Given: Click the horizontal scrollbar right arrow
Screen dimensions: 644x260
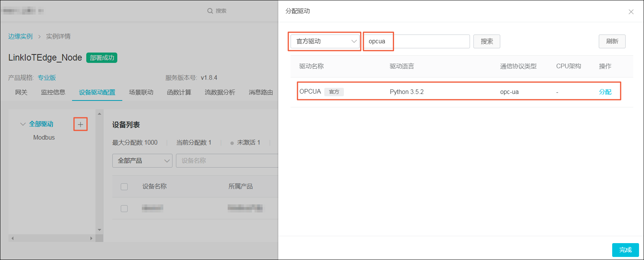Looking at the screenshot, I should (91, 238).
